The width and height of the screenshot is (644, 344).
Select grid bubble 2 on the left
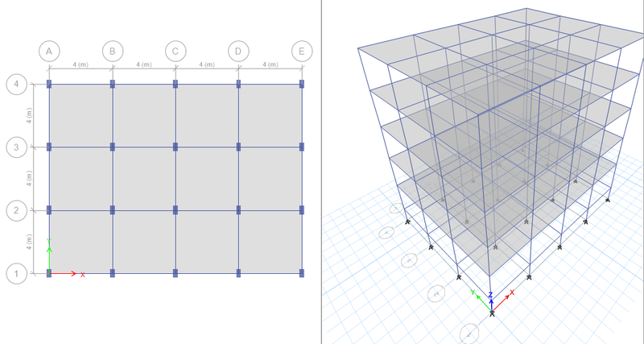pyautogui.click(x=16, y=210)
